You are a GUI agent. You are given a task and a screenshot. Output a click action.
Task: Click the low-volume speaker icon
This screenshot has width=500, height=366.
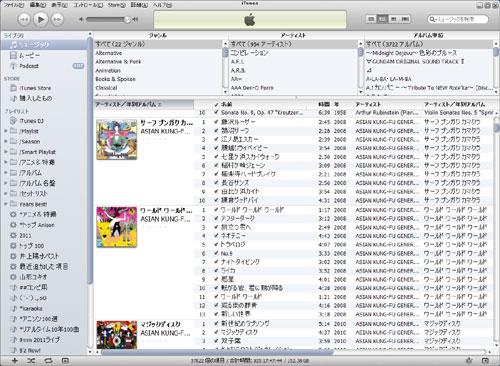point(81,19)
